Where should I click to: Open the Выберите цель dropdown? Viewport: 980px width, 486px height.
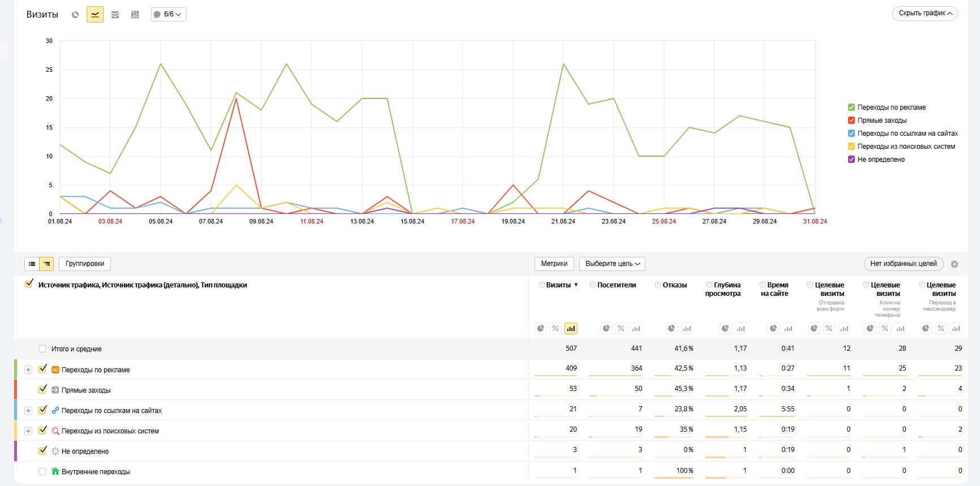(x=612, y=264)
